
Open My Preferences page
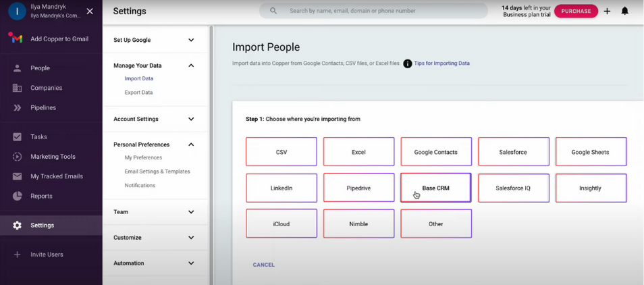[143, 157]
